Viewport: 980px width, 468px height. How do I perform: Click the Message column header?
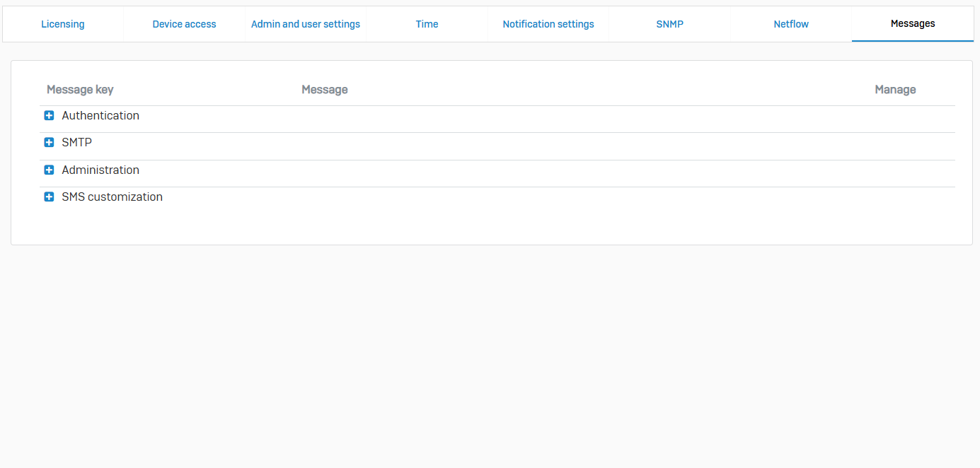pos(324,90)
